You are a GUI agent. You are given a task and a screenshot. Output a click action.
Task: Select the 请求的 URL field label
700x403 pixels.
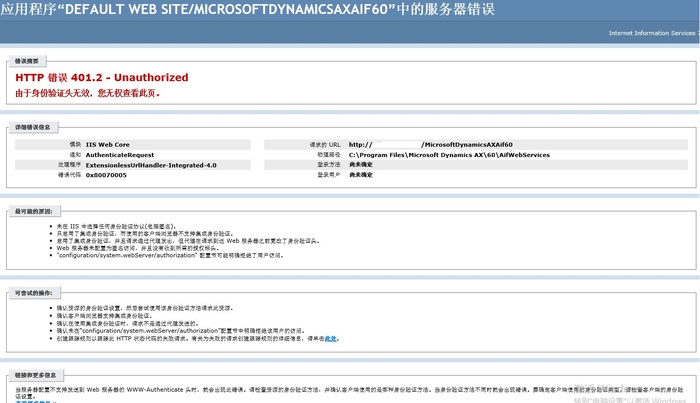pyautogui.click(x=325, y=145)
